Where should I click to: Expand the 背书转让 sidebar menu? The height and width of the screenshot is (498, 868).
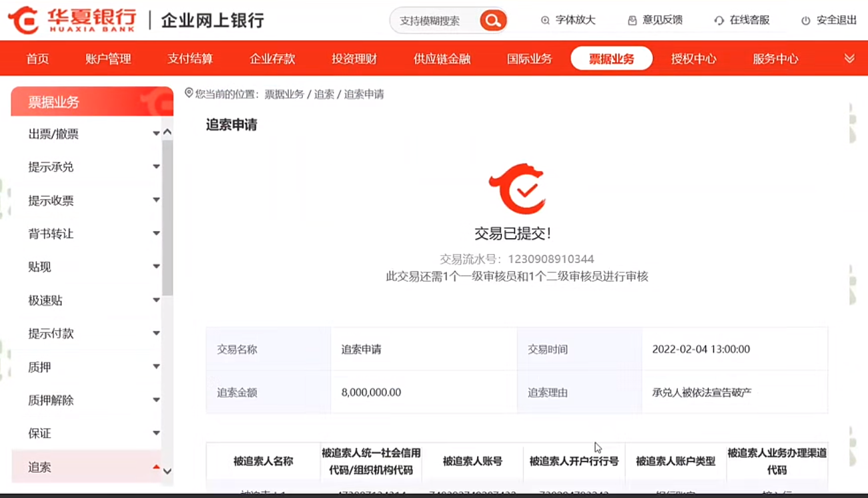point(156,233)
